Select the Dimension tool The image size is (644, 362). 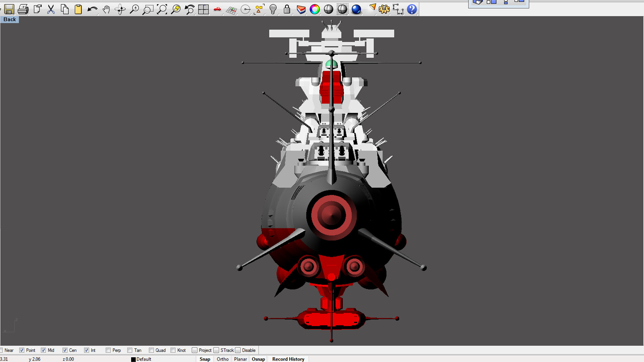click(398, 9)
